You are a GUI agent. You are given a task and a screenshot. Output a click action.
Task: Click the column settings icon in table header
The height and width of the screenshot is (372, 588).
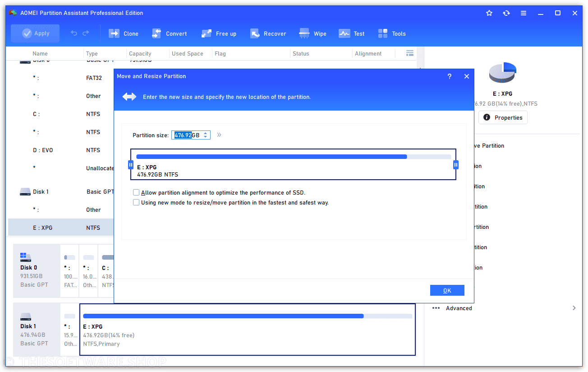click(410, 53)
